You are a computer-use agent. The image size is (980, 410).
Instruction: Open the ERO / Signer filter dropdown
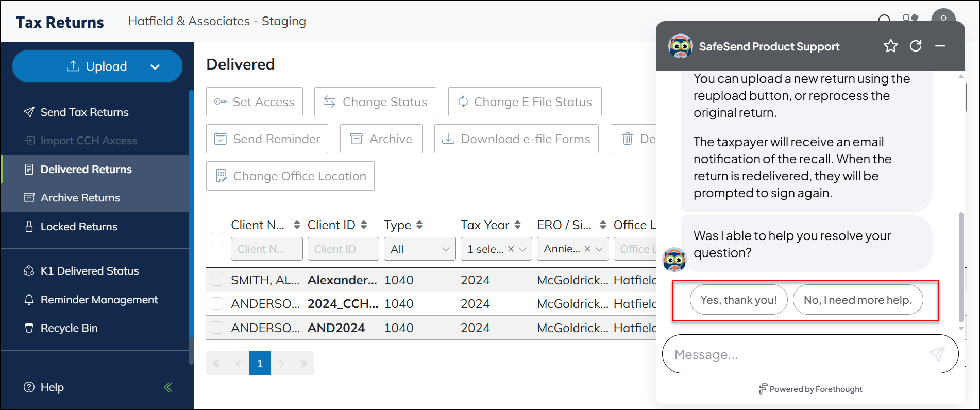coord(599,249)
